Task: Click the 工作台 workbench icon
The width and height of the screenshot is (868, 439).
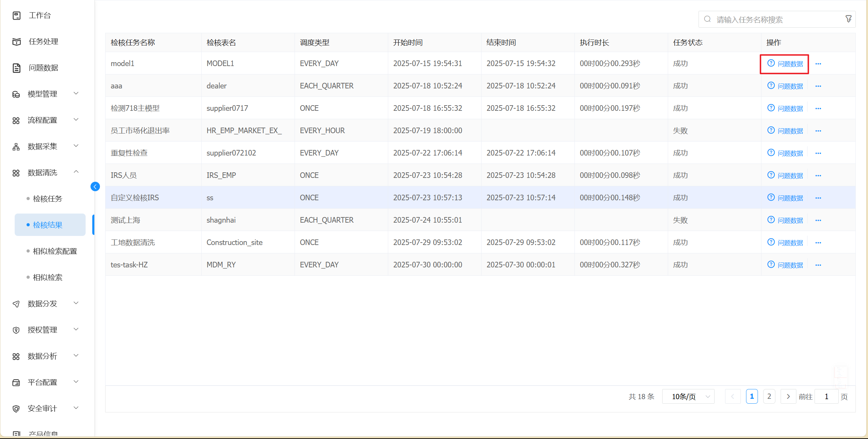Action: point(16,15)
